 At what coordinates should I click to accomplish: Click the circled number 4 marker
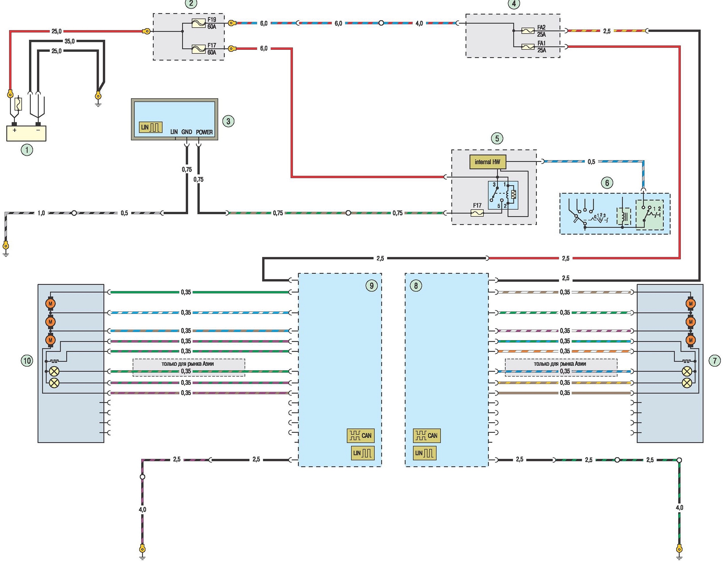[x=514, y=4]
